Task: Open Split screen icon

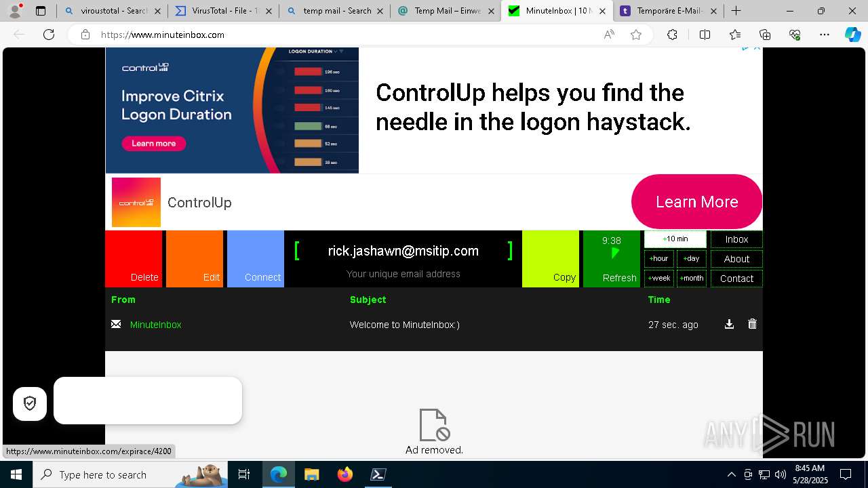Action: (x=705, y=35)
